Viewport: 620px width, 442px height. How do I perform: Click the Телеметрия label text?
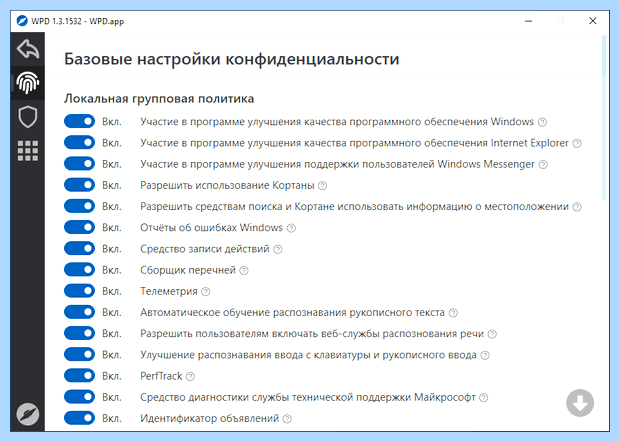point(169,291)
